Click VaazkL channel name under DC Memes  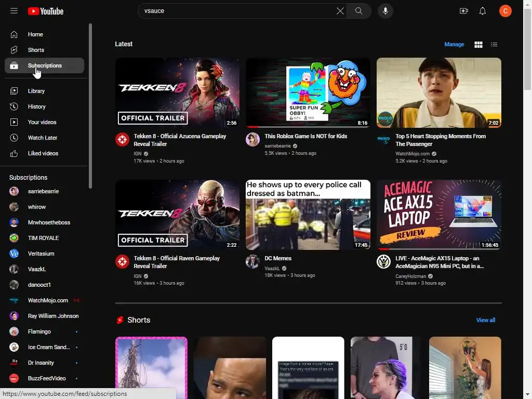(x=272, y=269)
